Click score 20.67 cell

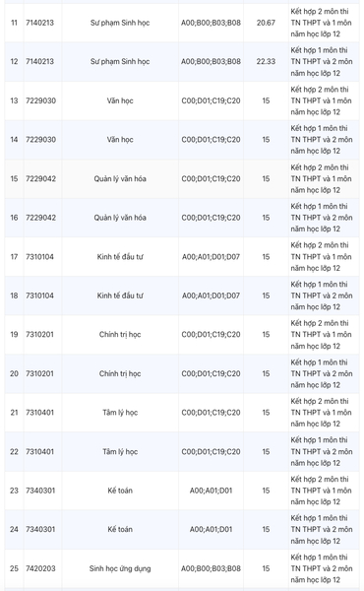tap(267, 23)
